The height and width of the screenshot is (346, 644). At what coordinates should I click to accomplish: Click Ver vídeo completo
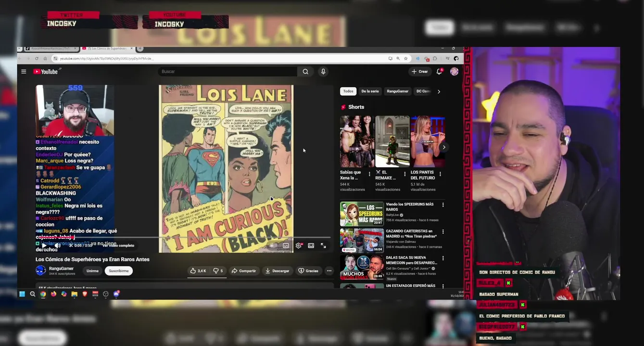(x=118, y=246)
